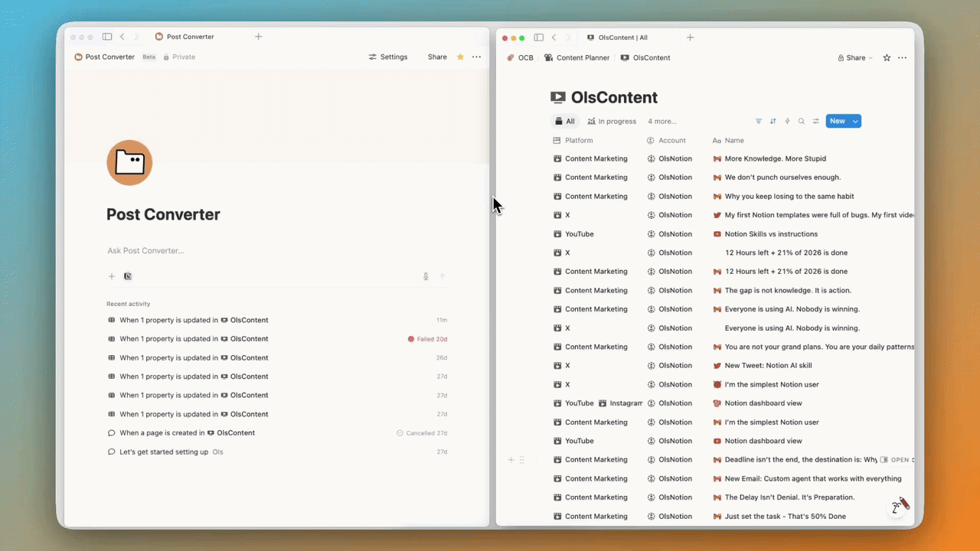The height and width of the screenshot is (551, 980).
Task: Favorite the OlsContent page with the star
Action: tap(887, 57)
